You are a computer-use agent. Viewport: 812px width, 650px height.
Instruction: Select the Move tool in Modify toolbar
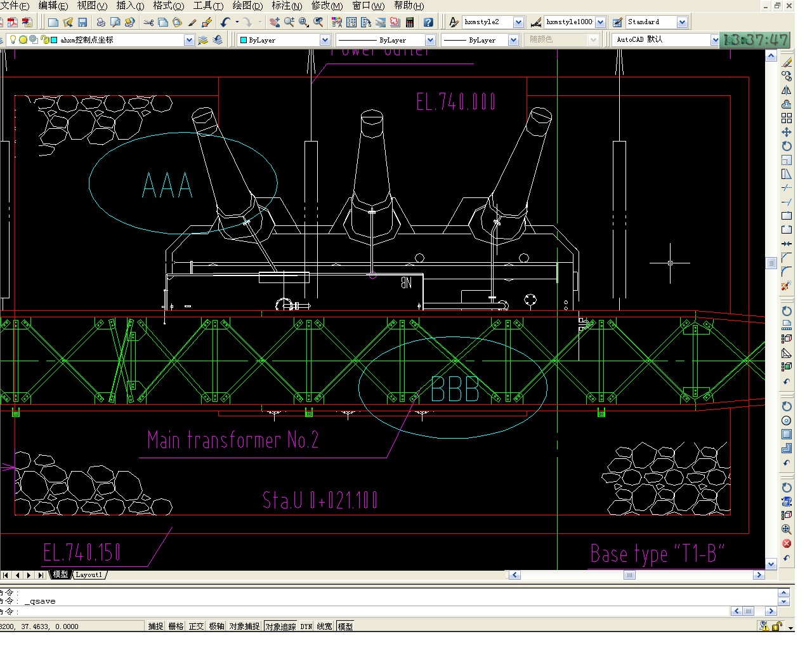(x=787, y=132)
